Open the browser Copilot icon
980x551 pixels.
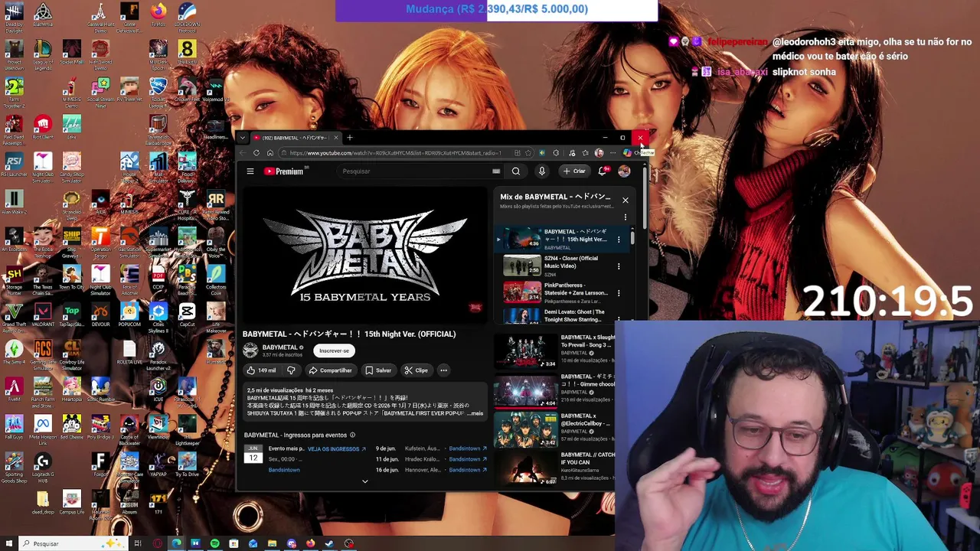click(627, 153)
